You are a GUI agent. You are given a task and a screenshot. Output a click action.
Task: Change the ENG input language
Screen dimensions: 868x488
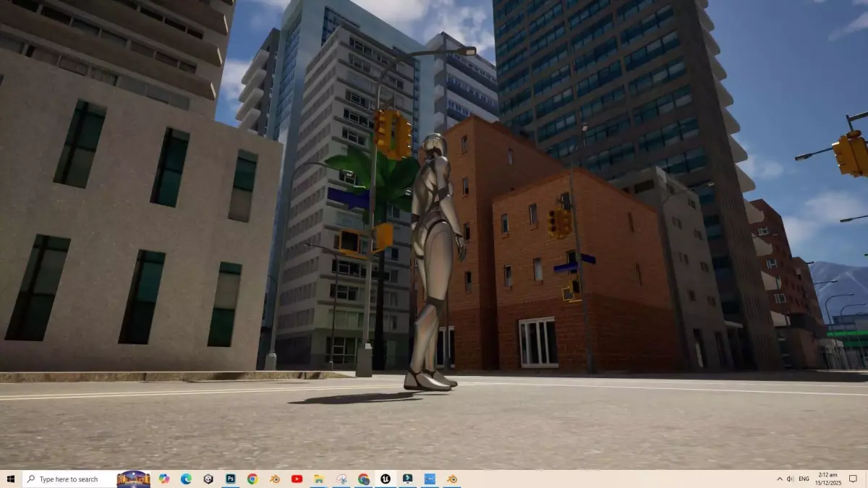coord(804,479)
